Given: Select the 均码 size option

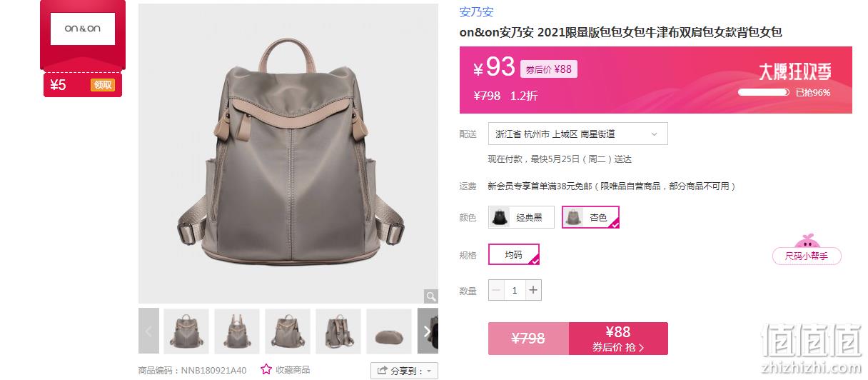Looking at the screenshot, I should 514,254.
